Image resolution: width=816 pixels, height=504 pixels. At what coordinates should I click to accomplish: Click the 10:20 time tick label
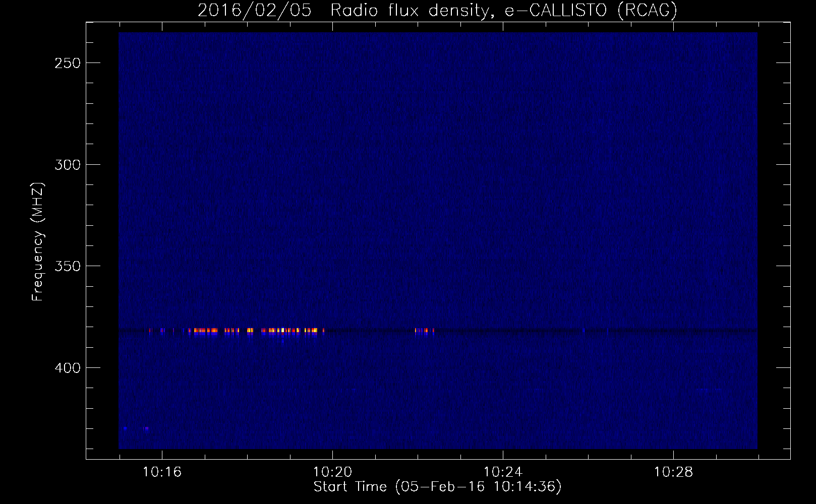[332, 472]
